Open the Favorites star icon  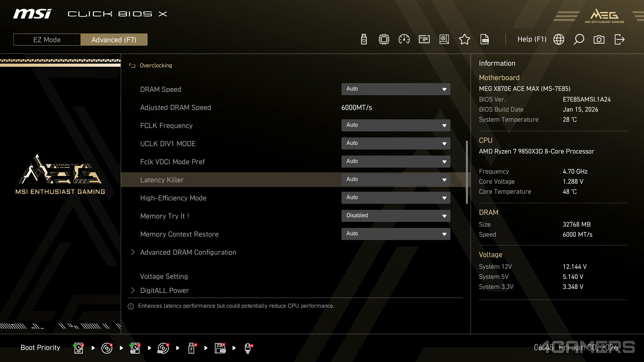tap(464, 39)
